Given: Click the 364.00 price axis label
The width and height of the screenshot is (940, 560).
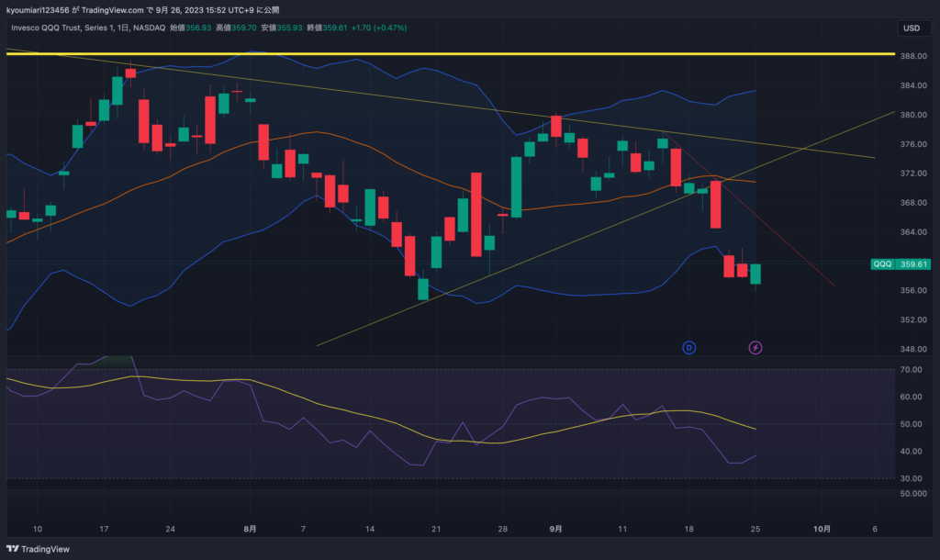Looking at the screenshot, I should (x=913, y=231).
